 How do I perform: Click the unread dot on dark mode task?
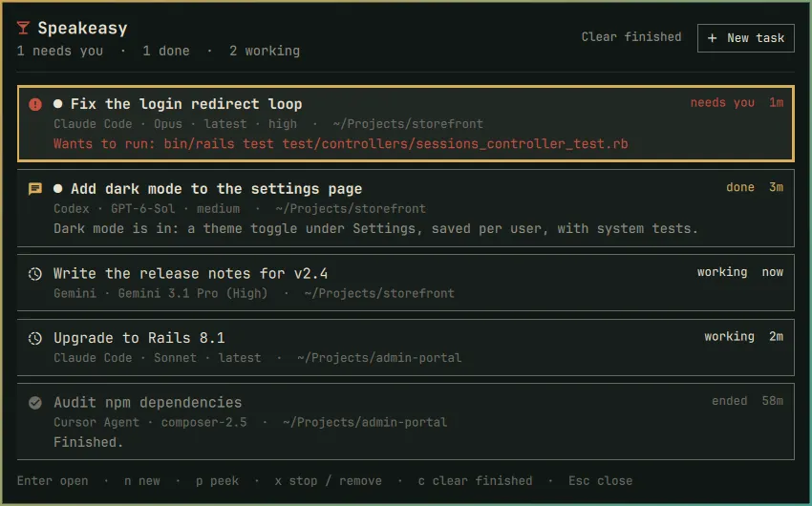pyautogui.click(x=58, y=189)
